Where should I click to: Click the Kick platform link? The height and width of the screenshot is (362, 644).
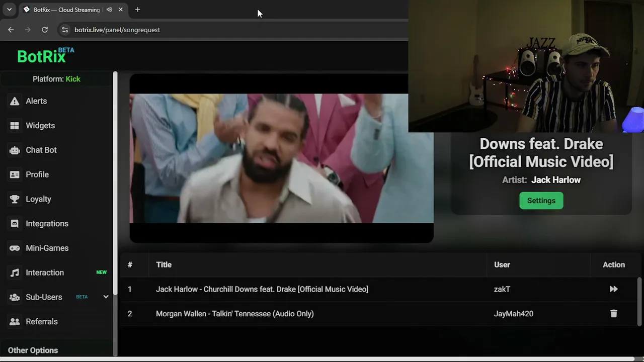click(x=73, y=79)
